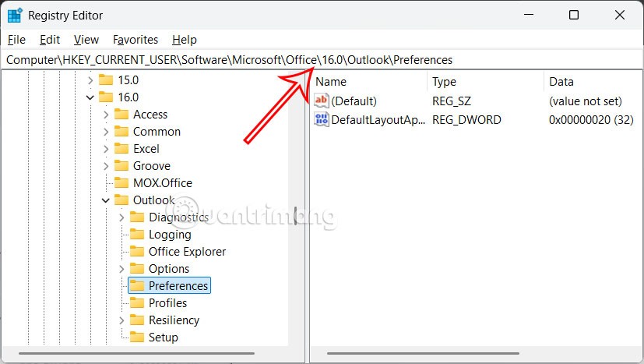Viewport: 644px width, 364px height.
Task: Click the Options folder icon
Action: click(x=137, y=269)
